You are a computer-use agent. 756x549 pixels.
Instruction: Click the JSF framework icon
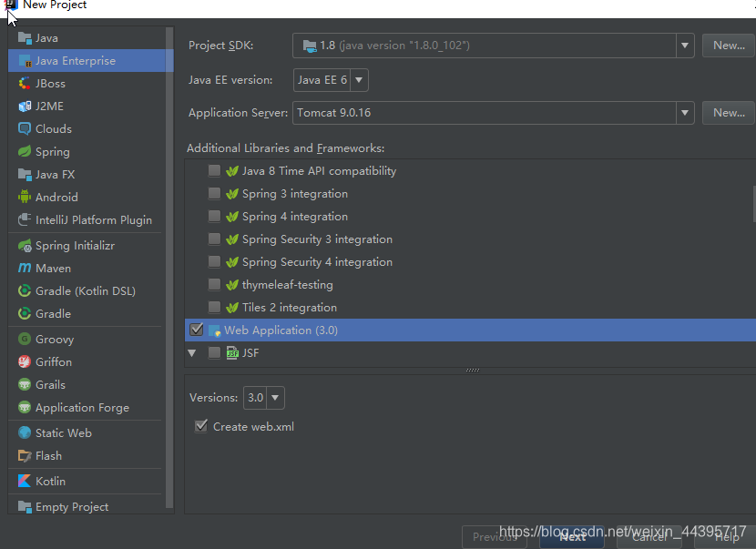pyautogui.click(x=232, y=353)
